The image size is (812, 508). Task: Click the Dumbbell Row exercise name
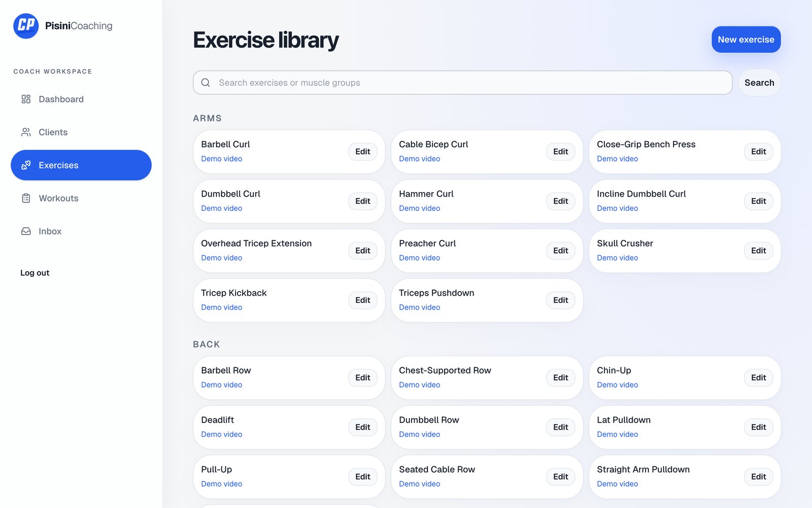point(429,420)
